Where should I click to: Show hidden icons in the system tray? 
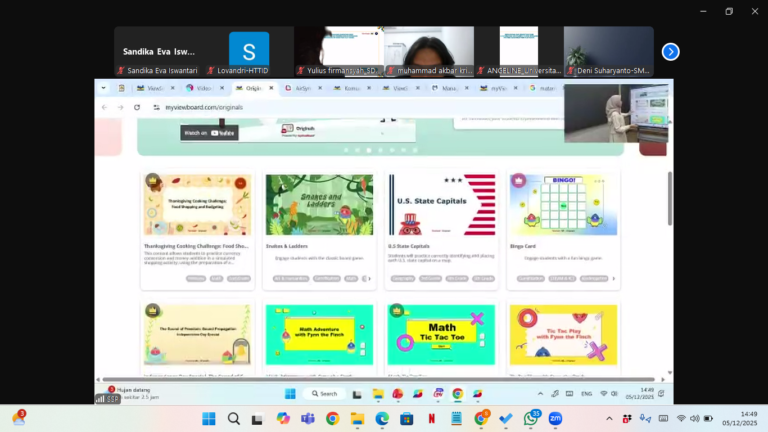pos(609,418)
